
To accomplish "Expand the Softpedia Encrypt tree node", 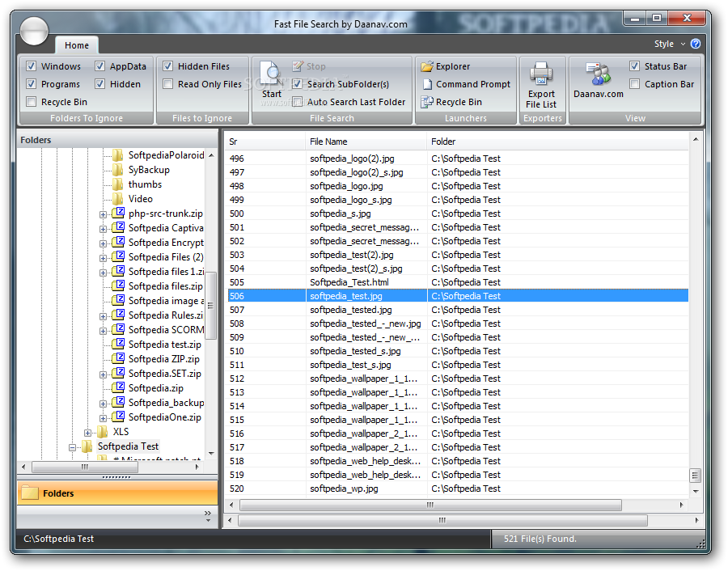I will point(103,243).
